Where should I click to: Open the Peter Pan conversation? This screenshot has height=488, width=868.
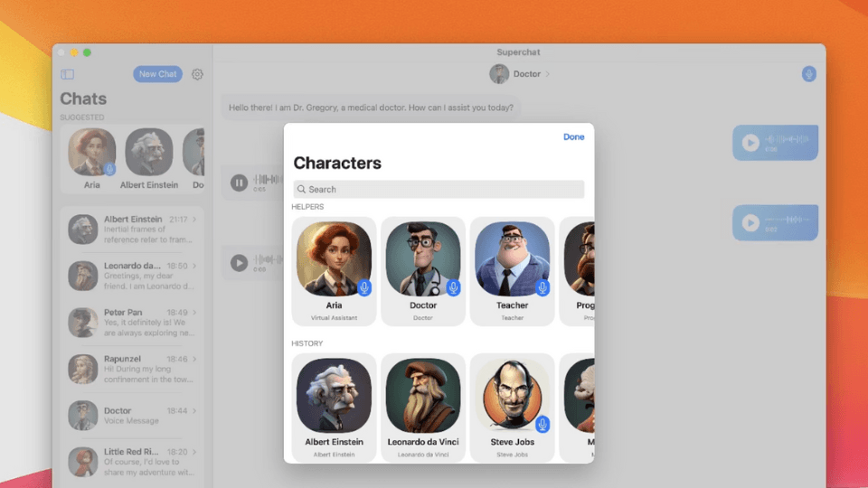(x=131, y=322)
